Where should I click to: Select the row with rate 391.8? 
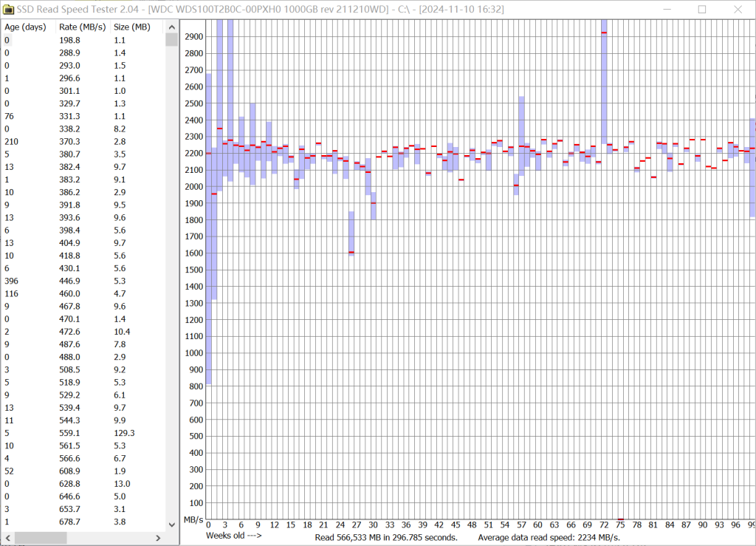tap(83, 205)
